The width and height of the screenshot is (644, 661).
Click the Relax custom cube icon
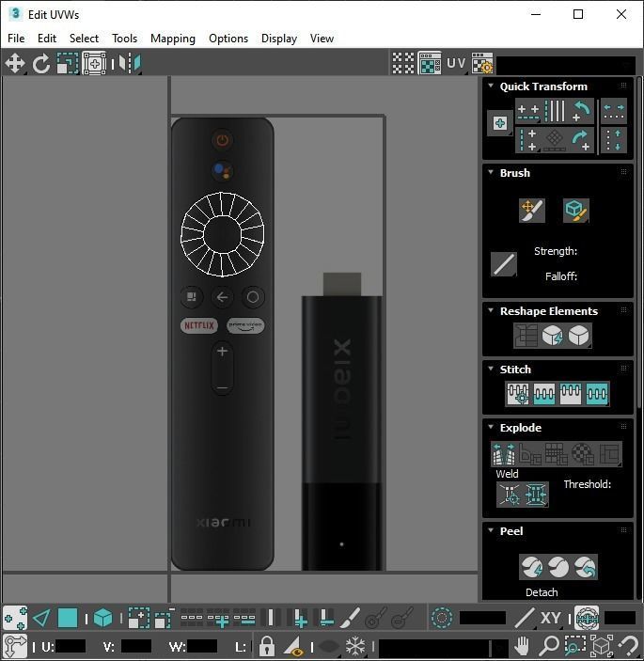pos(579,336)
